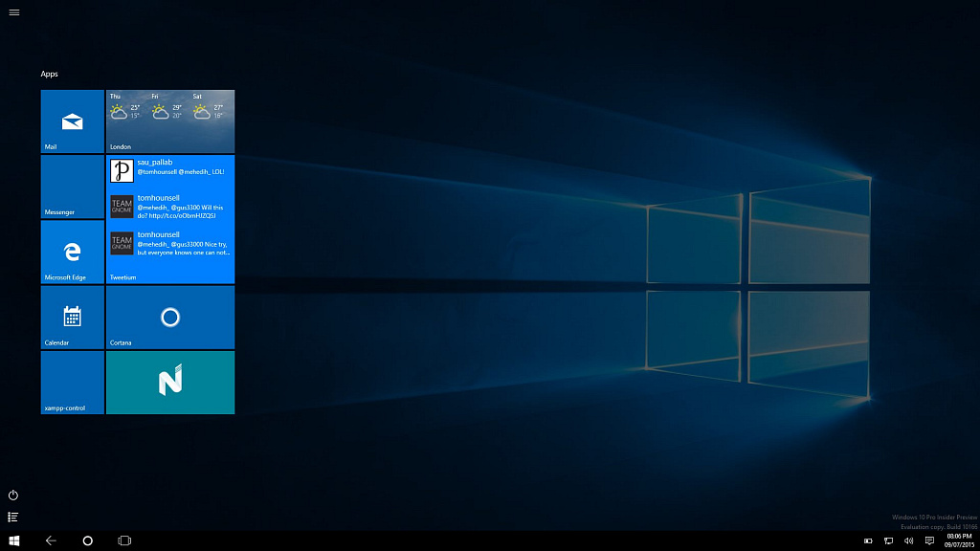980x551 pixels.
Task: Launch the Messenger tile
Action: point(73,187)
